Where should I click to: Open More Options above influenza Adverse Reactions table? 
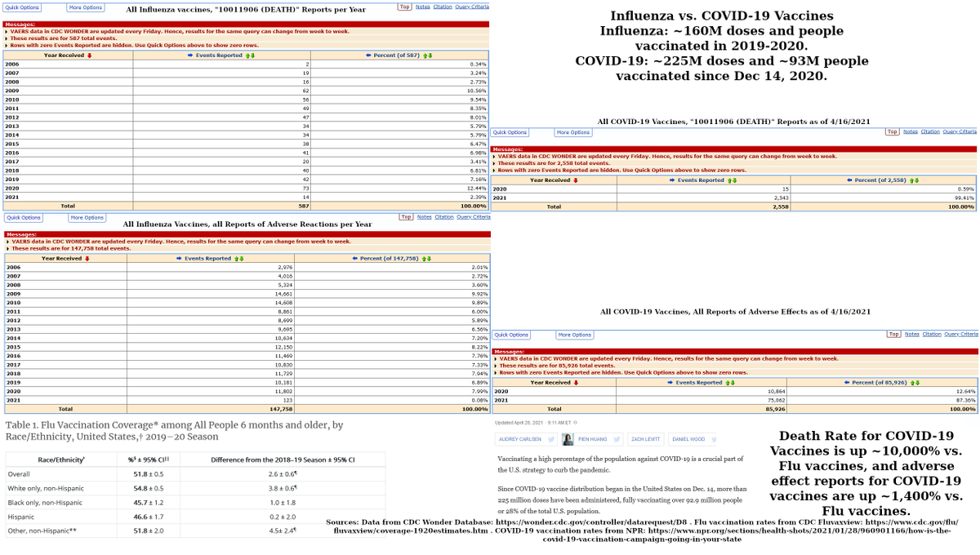click(87, 218)
